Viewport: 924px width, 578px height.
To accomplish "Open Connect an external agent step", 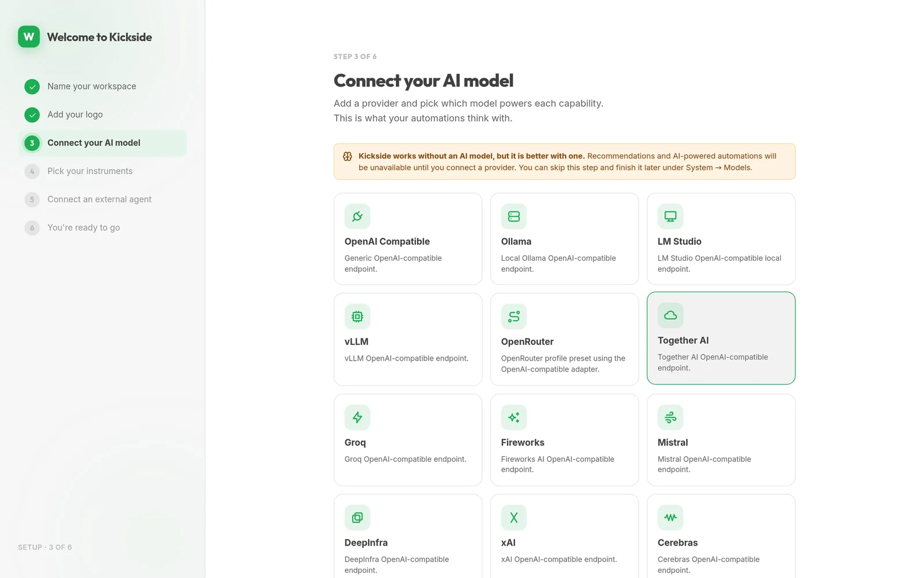I will [103, 200].
